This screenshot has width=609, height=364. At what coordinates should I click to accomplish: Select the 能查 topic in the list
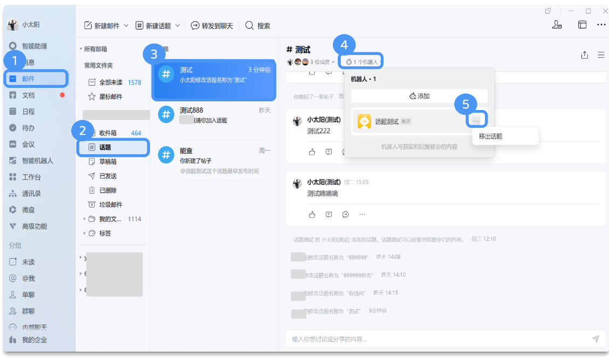point(214,161)
